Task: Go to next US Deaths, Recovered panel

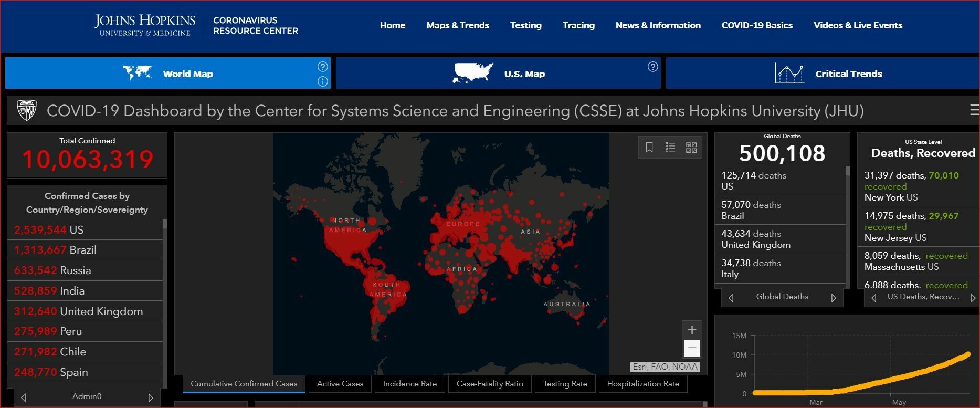Action: tap(973, 298)
